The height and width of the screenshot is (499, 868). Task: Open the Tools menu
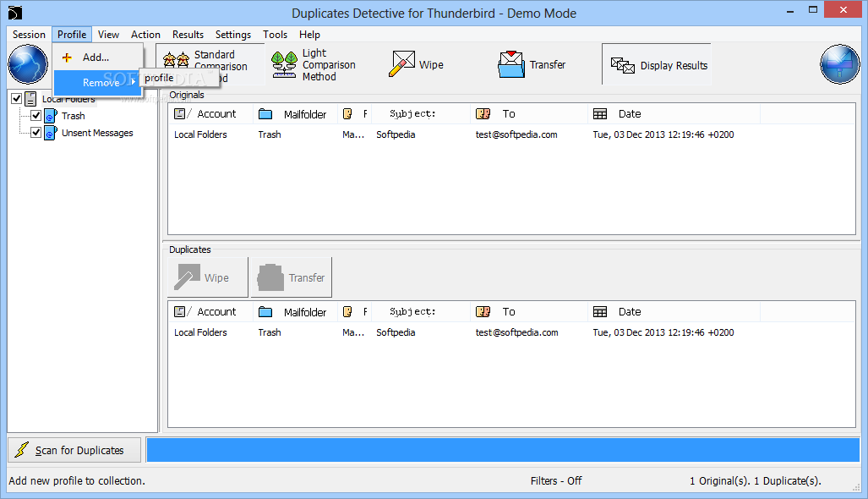tap(276, 35)
